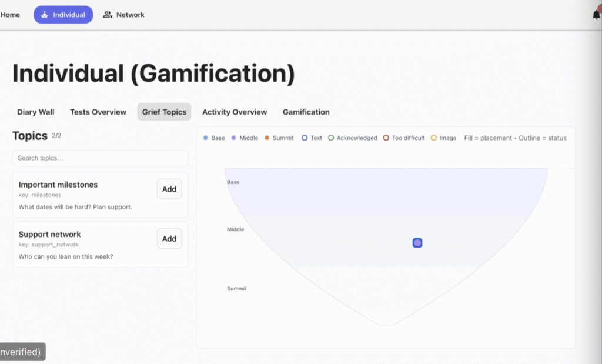This screenshot has width=602, height=364.
Task: Click the Individual person icon in navigation
Action: (44, 15)
